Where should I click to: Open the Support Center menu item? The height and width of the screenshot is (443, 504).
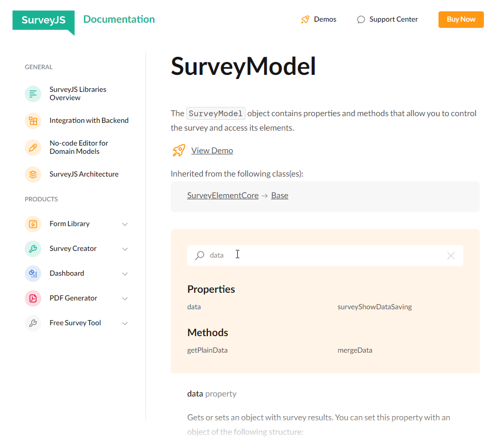[387, 19]
